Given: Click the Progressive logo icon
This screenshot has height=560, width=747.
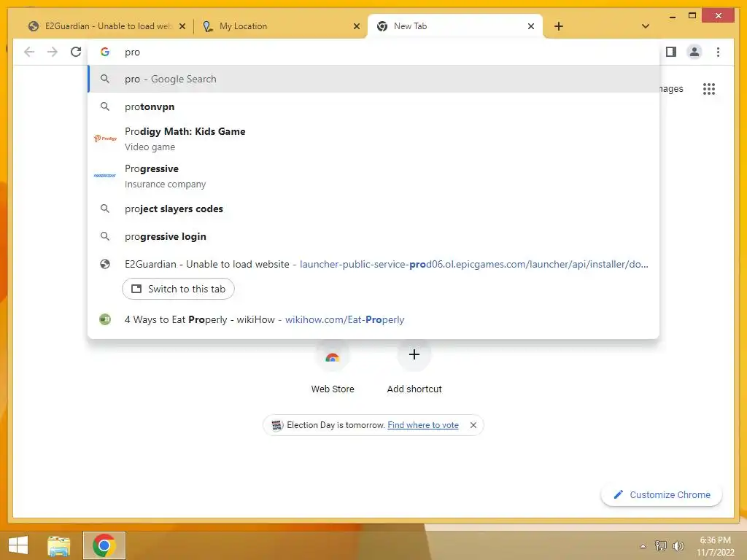Looking at the screenshot, I should pos(105,176).
